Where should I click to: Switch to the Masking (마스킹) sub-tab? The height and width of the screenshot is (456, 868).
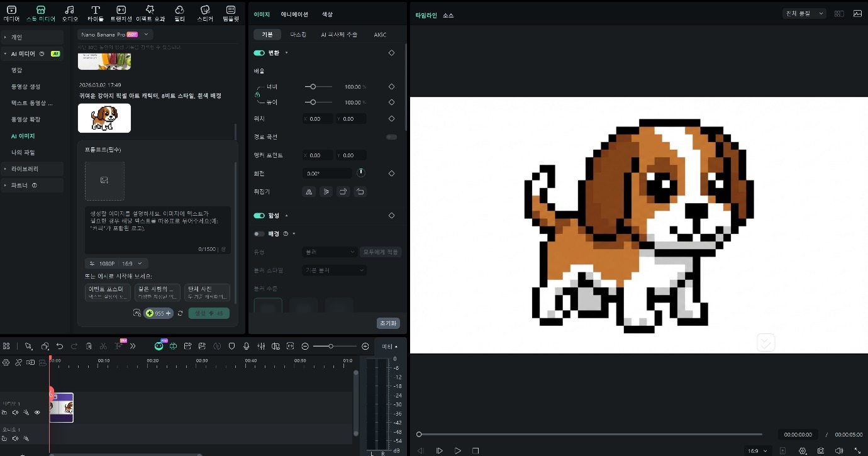coord(298,35)
